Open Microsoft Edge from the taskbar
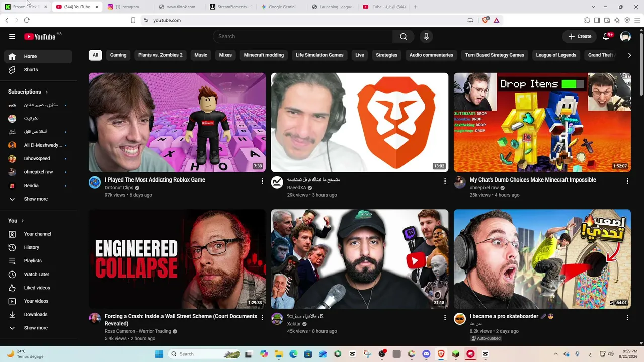 click(x=293, y=354)
